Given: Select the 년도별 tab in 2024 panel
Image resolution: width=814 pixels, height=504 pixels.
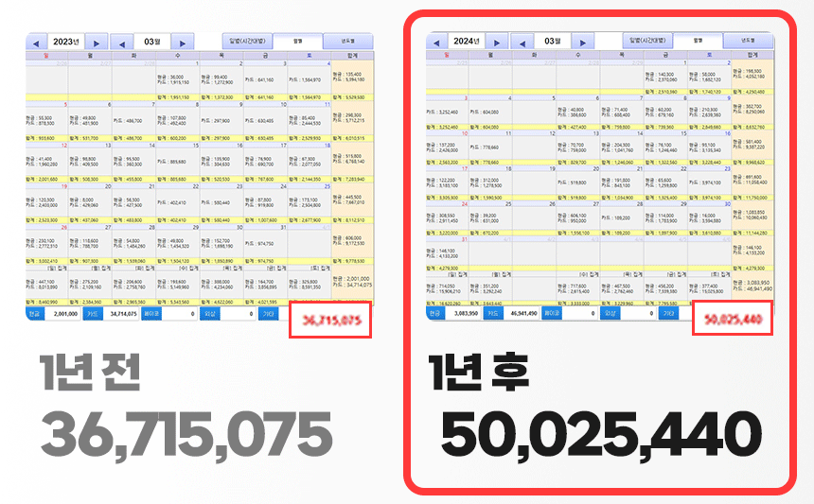Looking at the screenshot, I should [748, 40].
